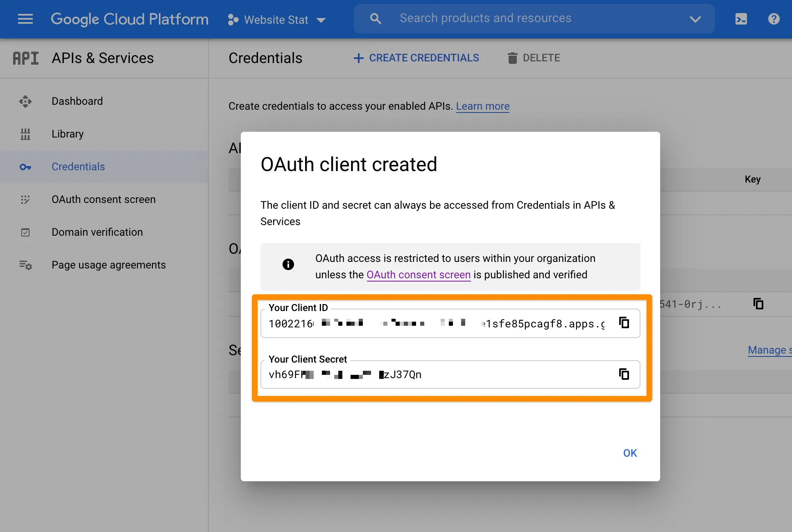Click the OAuth client created title
The height and width of the screenshot is (532, 792).
(349, 165)
